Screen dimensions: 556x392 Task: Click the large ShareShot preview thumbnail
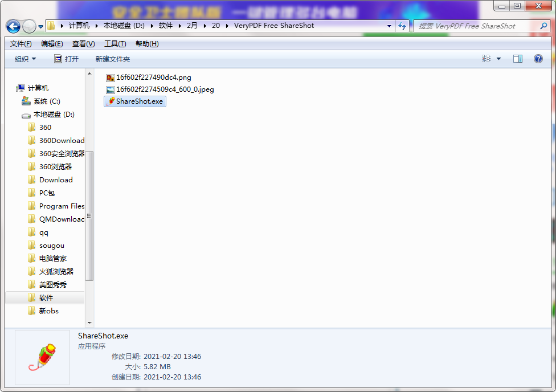point(43,357)
